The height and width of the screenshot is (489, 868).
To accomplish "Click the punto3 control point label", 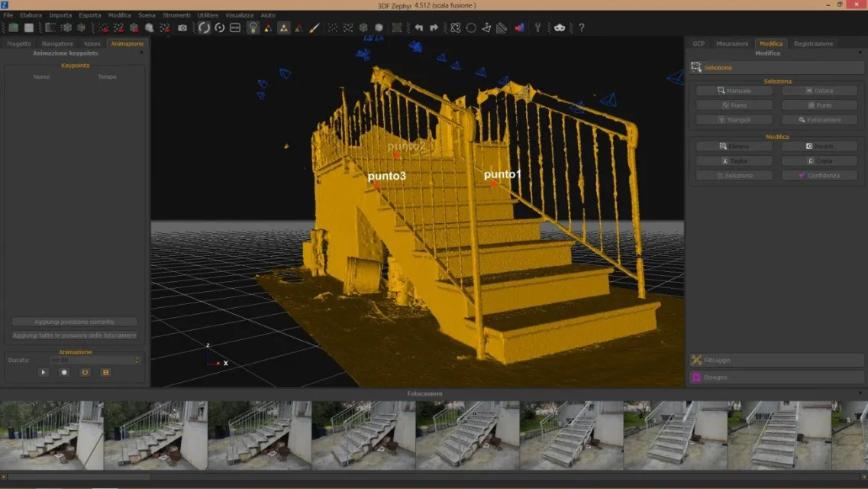I will pos(387,176).
